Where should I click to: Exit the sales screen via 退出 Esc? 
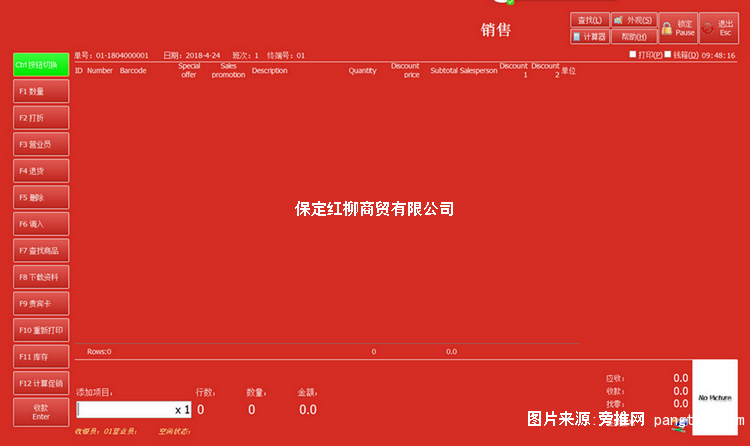pos(719,28)
